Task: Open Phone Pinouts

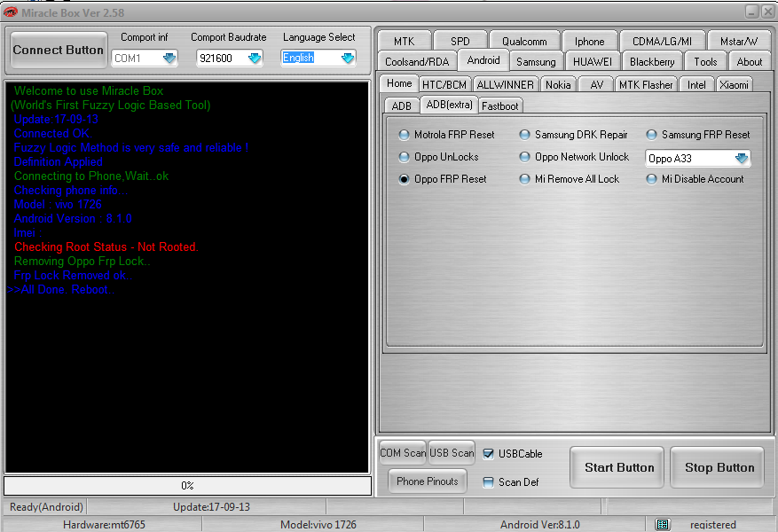Action: (428, 481)
